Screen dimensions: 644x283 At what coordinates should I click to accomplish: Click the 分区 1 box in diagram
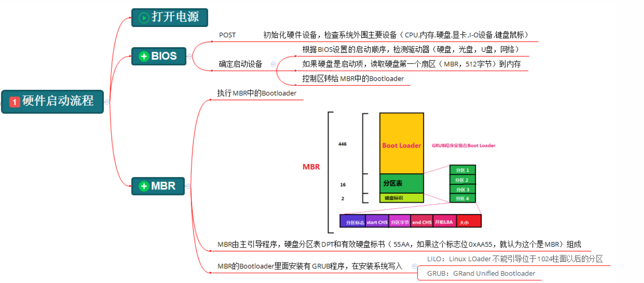point(462,170)
